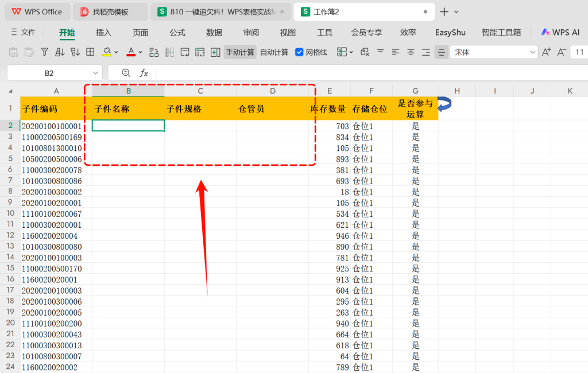Add a new tab with plus button
This screenshot has width=588, height=373.
coord(444,11)
